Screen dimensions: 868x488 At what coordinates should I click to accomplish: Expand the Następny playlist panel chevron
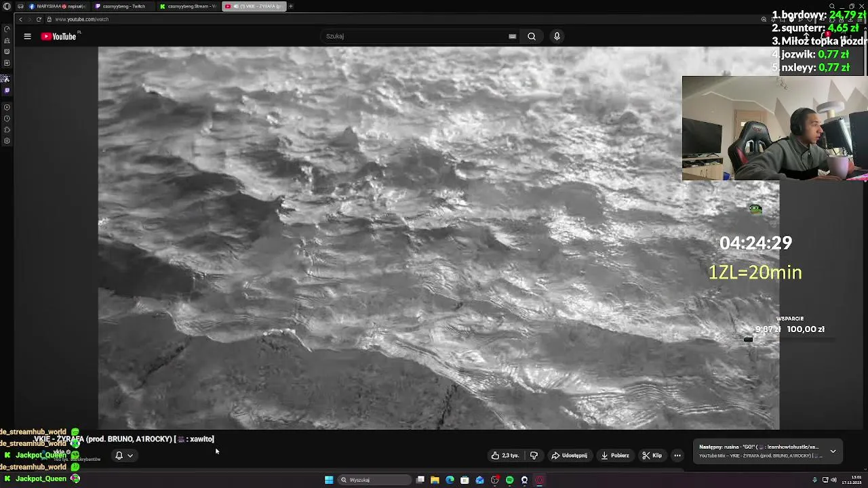[x=833, y=451]
